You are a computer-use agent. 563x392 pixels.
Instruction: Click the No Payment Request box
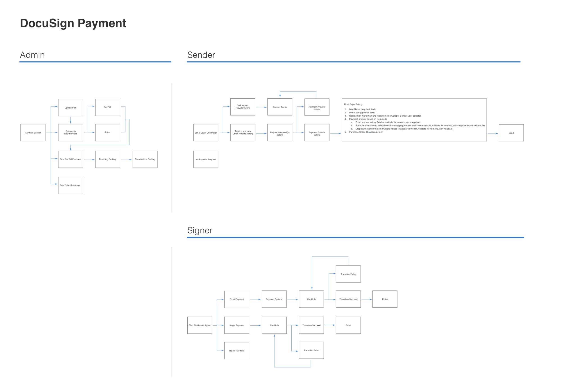pyautogui.click(x=206, y=159)
